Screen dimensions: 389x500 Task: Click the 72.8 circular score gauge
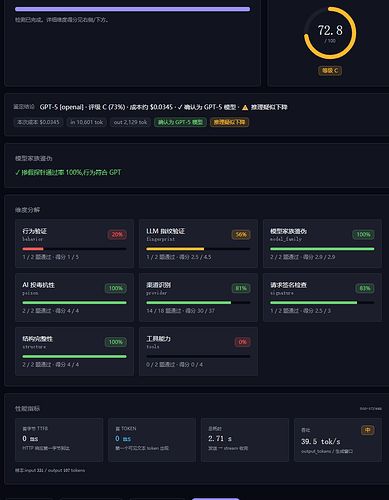tap(330, 33)
